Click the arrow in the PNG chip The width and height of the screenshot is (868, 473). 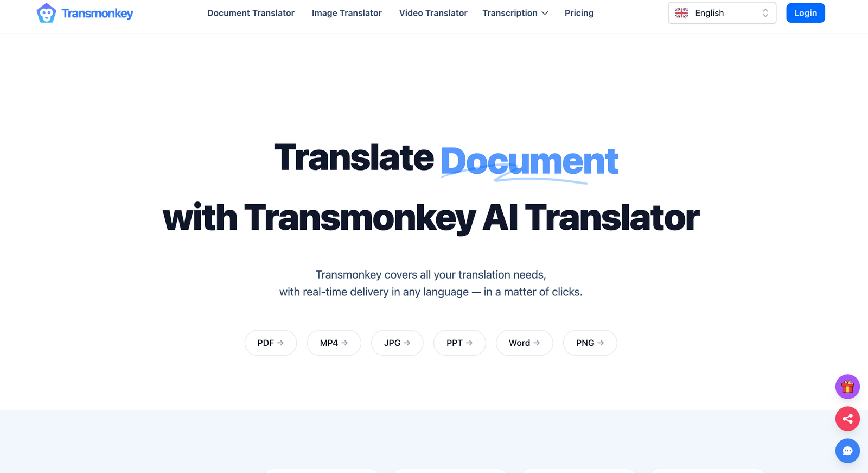click(601, 343)
